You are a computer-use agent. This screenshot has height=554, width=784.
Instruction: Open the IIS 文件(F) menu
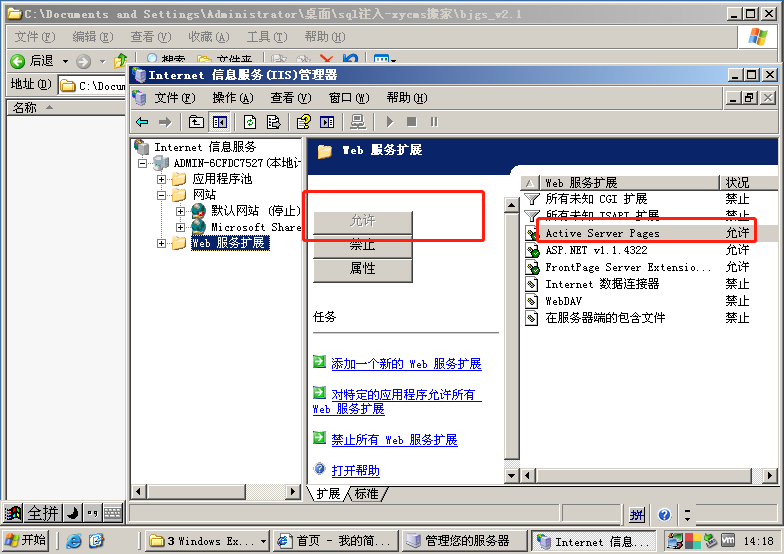174,98
